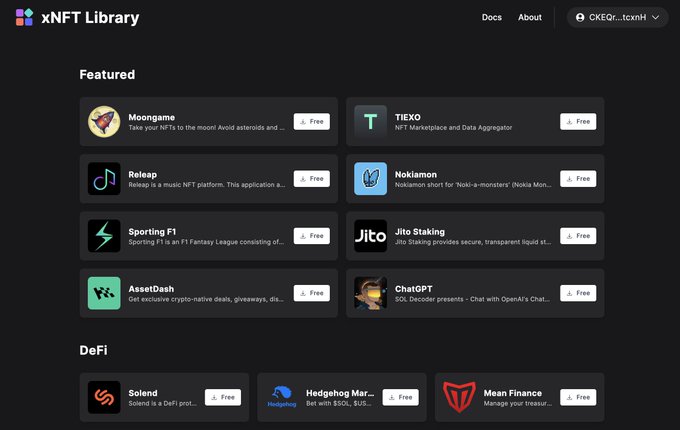
Task: Select the AssetDash app title
Action: pyautogui.click(x=151, y=289)
